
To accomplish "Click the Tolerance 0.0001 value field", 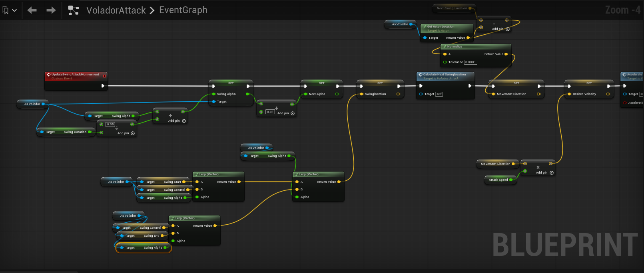I will 471,62.
